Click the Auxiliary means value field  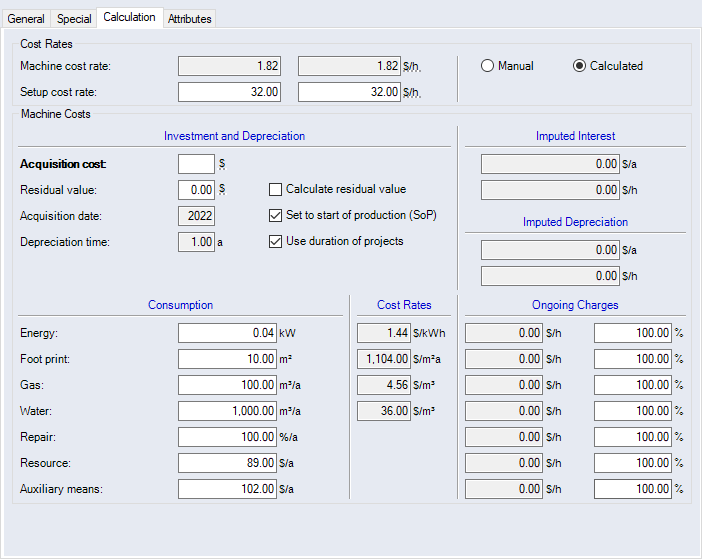tap(228, 489)
